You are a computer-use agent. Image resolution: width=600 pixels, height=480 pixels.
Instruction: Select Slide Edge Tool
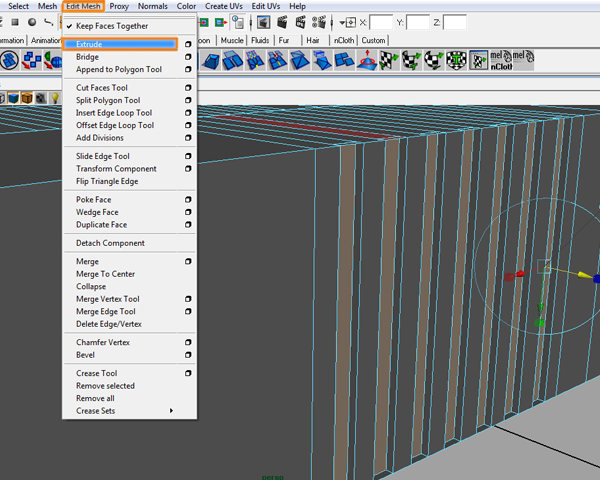103,156
